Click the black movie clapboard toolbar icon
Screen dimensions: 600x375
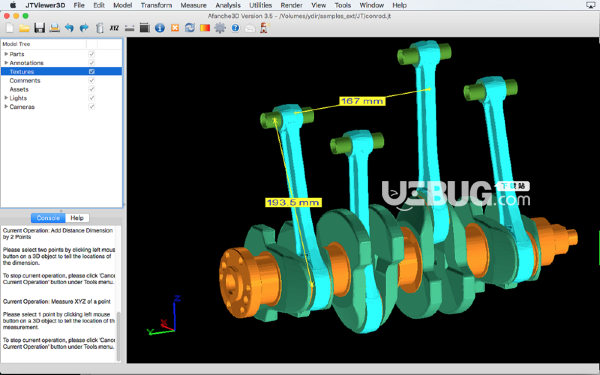point(145,28)
